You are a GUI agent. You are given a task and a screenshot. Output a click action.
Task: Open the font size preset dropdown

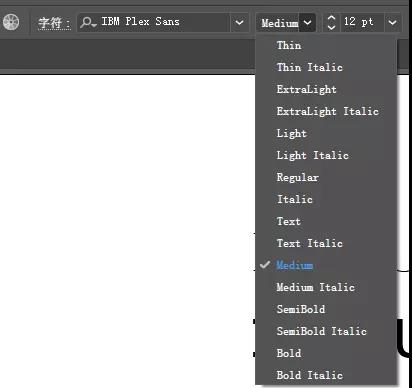tap(392, 22)
